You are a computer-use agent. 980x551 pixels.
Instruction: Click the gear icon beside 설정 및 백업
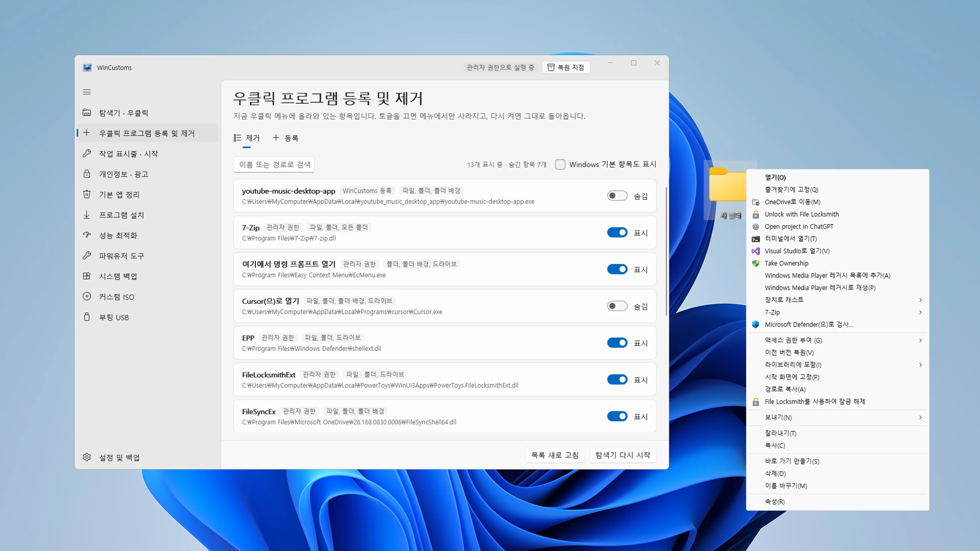click(87, 457)
